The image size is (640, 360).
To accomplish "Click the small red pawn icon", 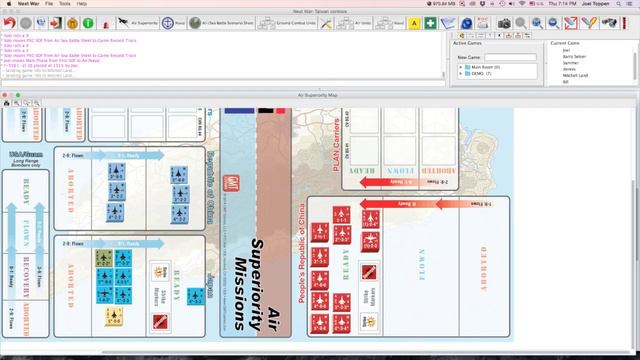I will [x=106, y=24].
